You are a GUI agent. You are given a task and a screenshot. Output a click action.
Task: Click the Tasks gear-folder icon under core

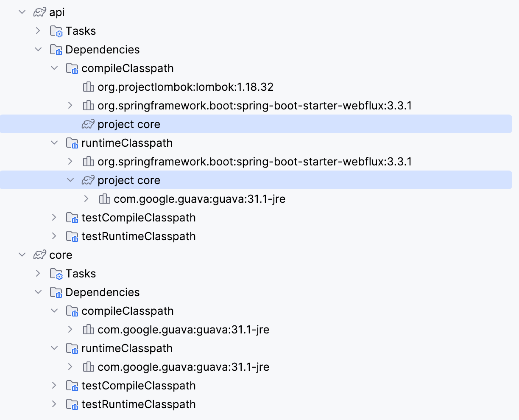(x=56, y=274)
